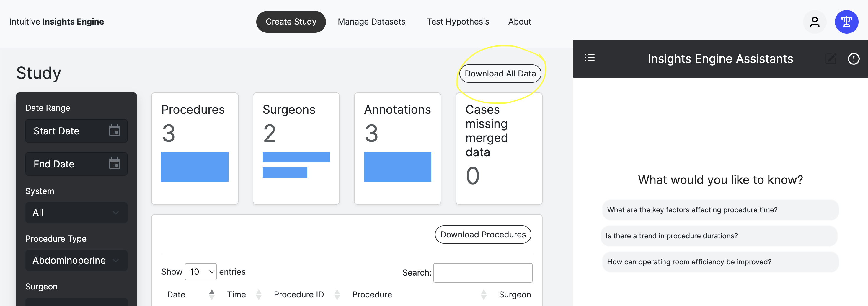Sort table by Date column arrows
The image size is (868, 306).
(212, 294)
